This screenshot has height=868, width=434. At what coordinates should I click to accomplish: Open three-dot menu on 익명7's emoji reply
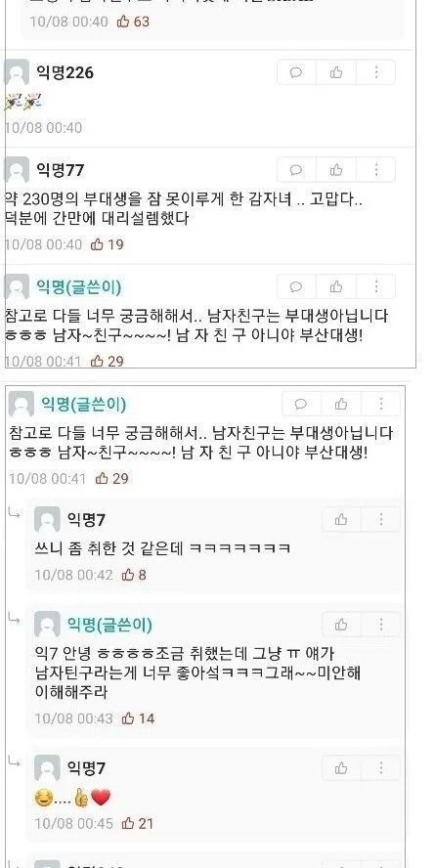[x=381, y=767]
